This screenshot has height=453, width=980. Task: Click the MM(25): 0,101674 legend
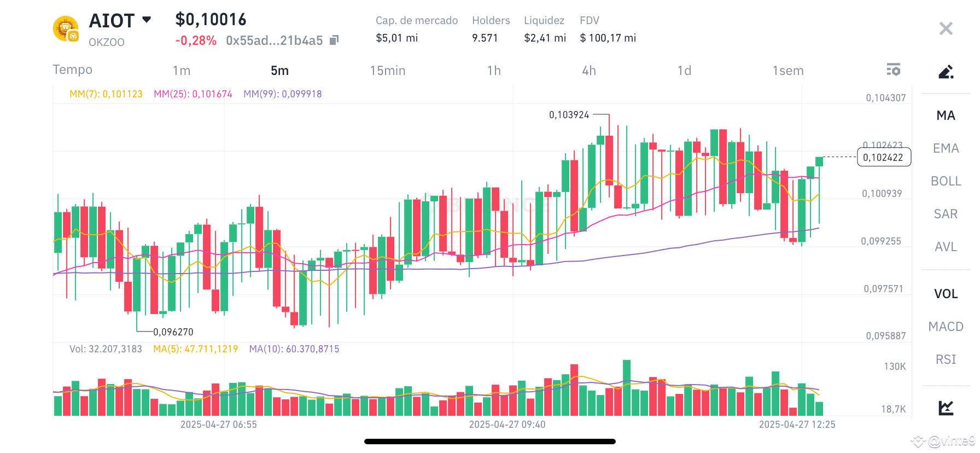point(193,94)
